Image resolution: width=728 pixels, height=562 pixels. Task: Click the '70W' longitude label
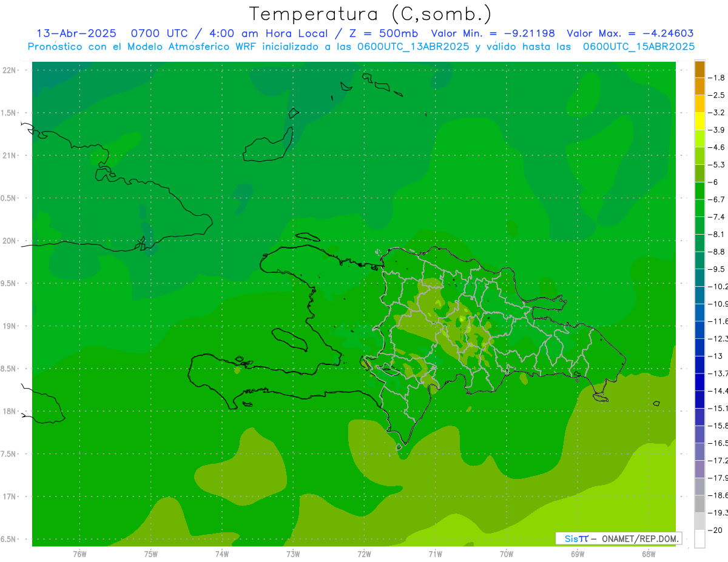coord(506,554)
